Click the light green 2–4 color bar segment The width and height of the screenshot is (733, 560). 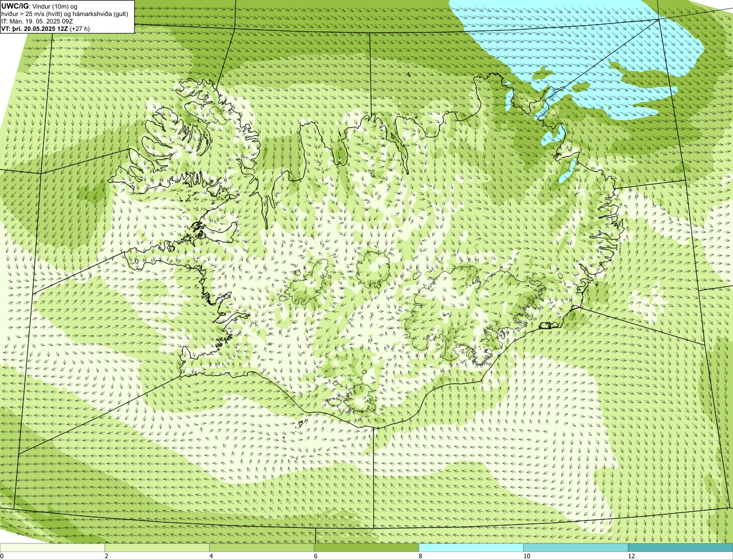pyautogui.click(x=157, y=548)
